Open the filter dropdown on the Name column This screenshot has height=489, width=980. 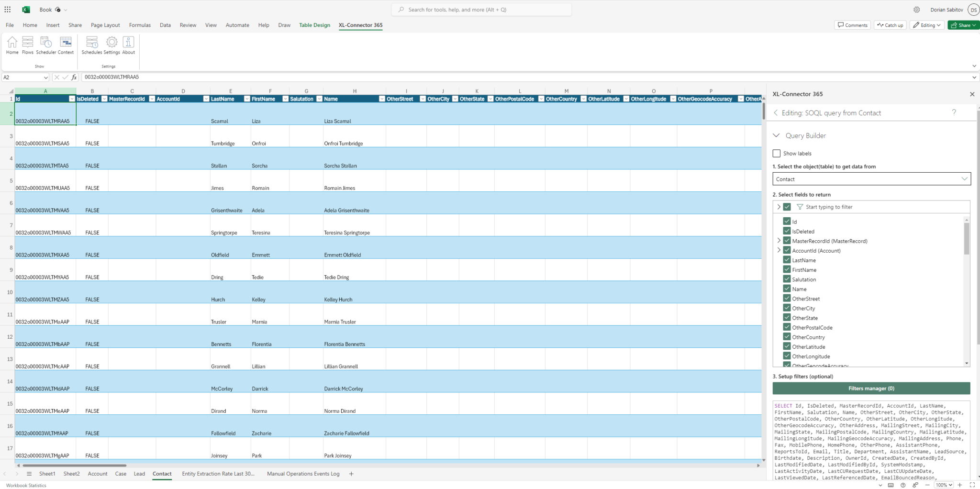click(x=382, y=99)
